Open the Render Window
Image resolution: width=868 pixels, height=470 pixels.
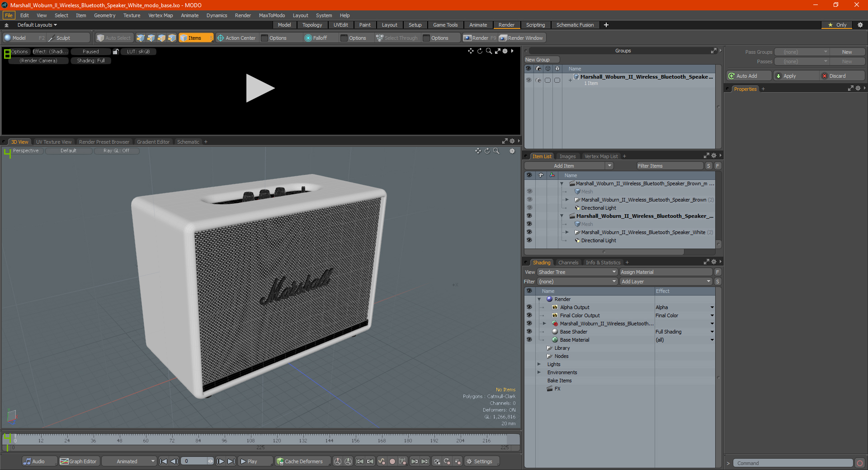[x=521, y=38]
